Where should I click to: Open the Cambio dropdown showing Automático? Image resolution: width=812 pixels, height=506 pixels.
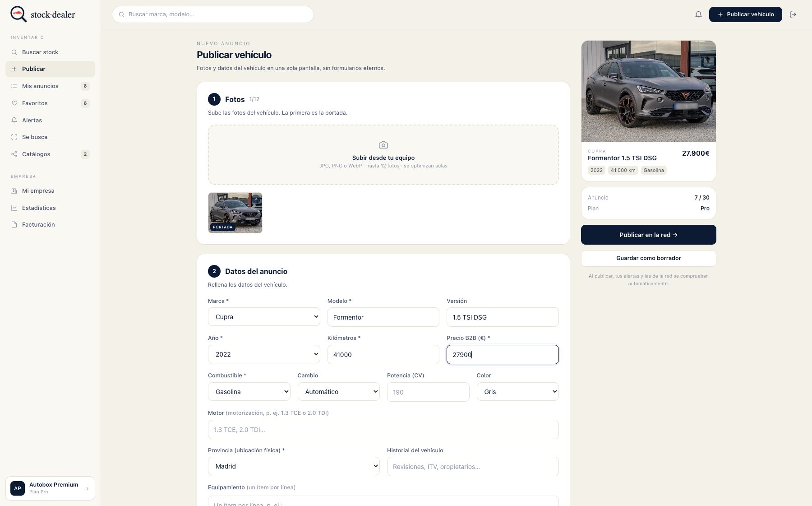(x=339, y=392)
